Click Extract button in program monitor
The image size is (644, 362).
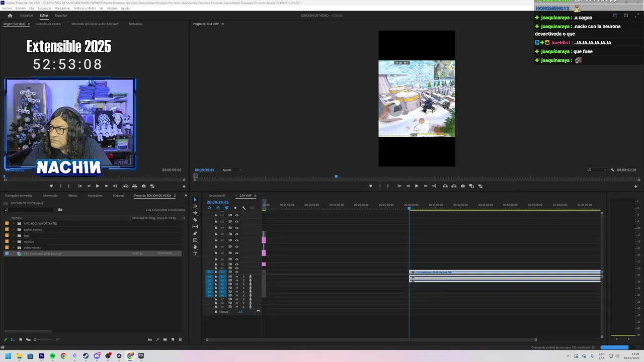pyautogui.click(x=454, y=186)
